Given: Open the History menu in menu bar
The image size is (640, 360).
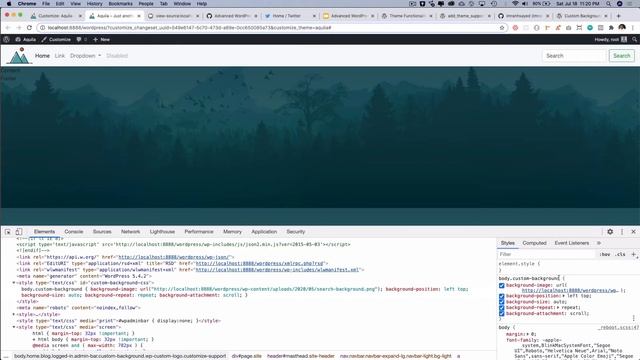Looking at the screenshot, I should click(x=94, y=4).
